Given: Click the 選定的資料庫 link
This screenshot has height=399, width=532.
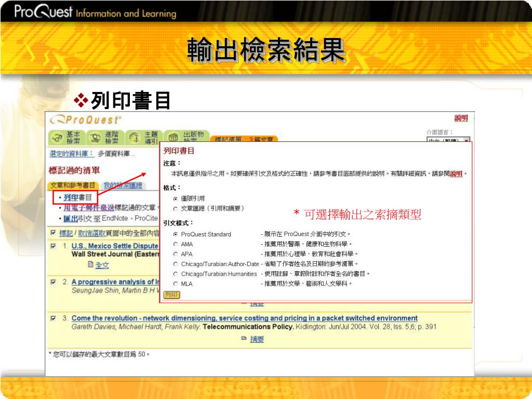Looking at the screenshot, I should (x=72, y=154).
